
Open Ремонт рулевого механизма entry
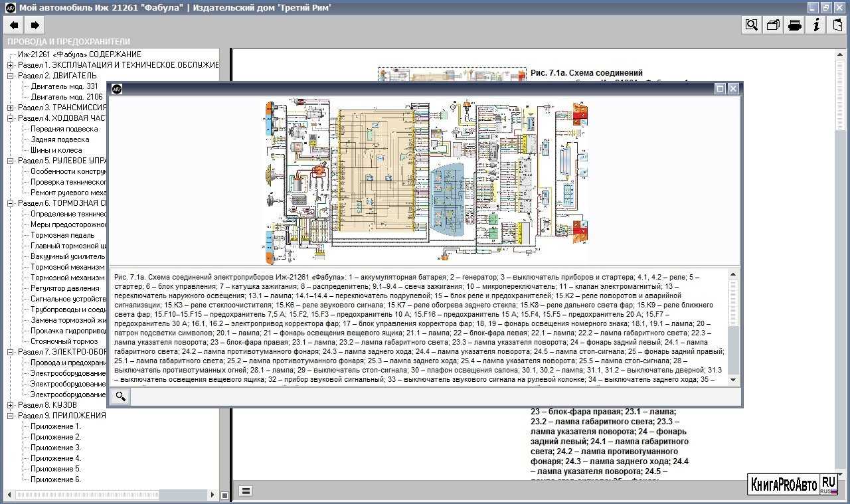tap(68, 193)
